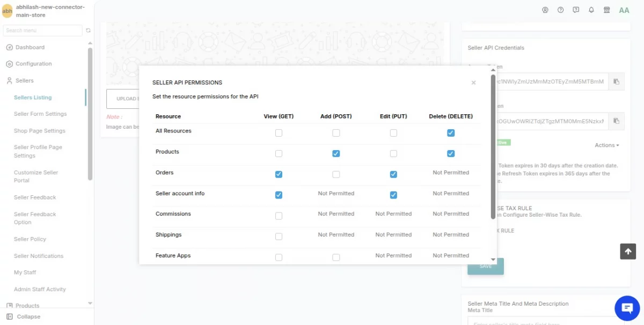Screen dimensions: 644x325
Task: Open the feedback question bubble icon
Action: (x=576, y=10)
